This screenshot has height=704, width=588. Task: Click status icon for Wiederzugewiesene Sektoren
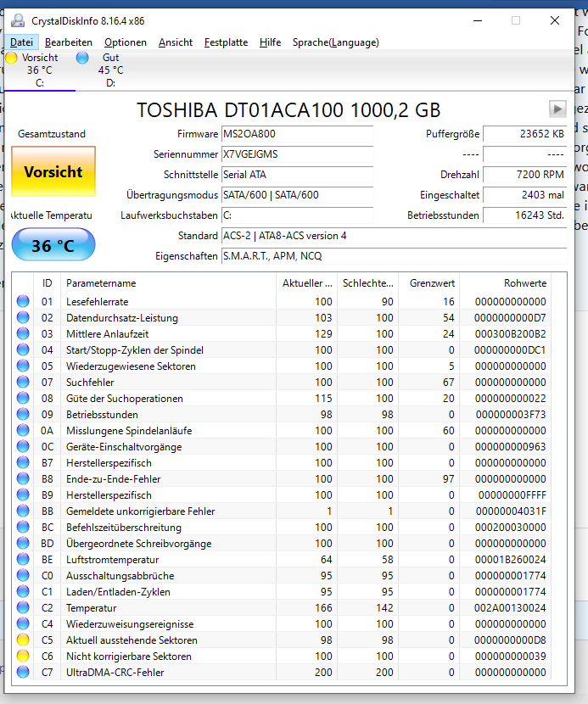point(23,366)
